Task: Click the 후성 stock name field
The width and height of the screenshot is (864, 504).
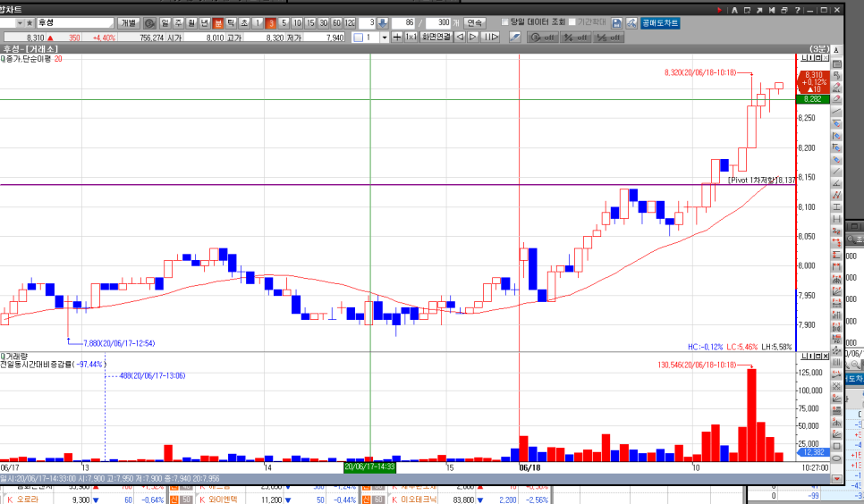Action: tap(75, 23)
